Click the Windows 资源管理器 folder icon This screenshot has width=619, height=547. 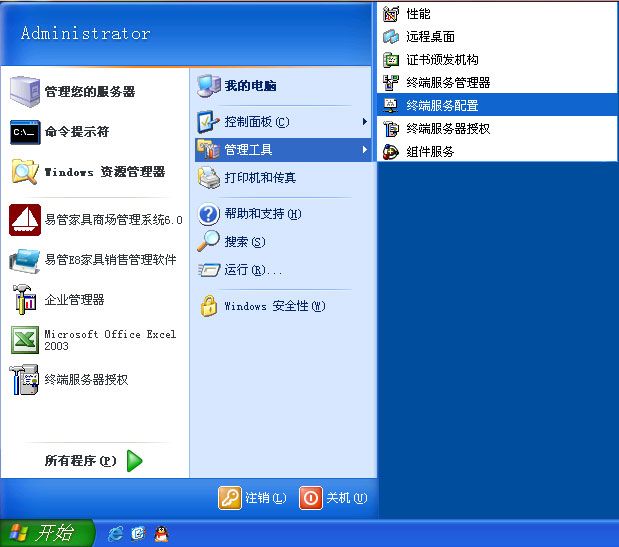[x=25, y=172]
